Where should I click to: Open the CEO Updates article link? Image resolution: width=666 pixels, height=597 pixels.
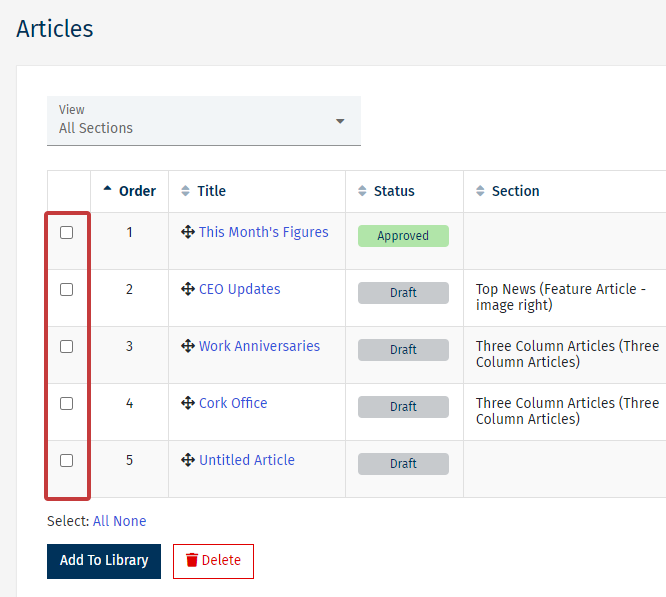click(239, 289)
